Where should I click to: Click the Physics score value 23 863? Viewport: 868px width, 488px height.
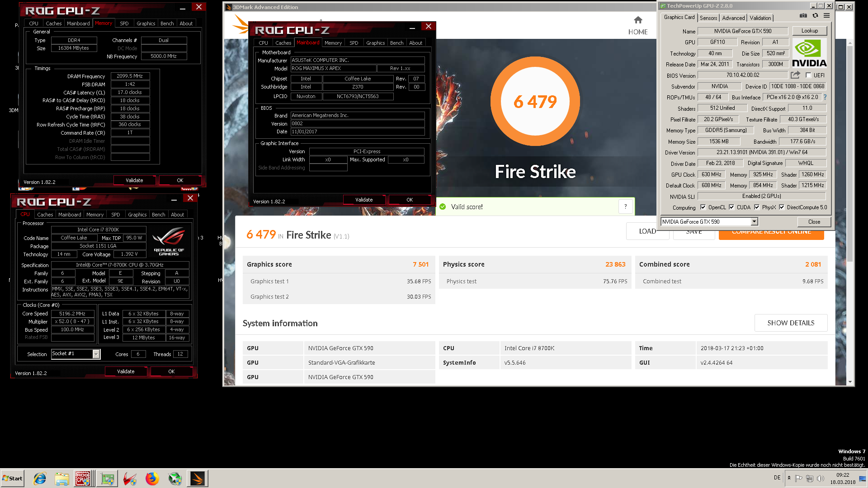click(x=615, y=264)
